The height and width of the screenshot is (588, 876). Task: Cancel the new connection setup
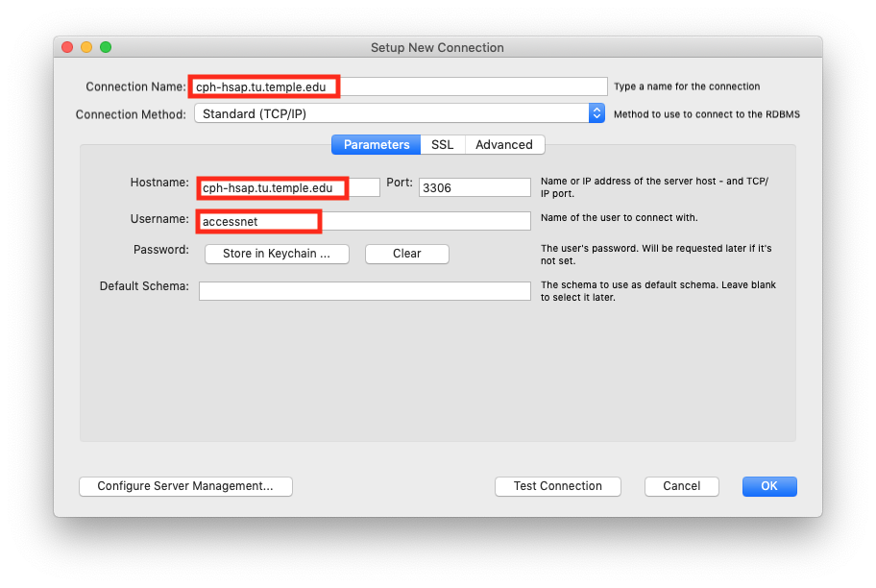pyautogui.click(x=682, y=486)
